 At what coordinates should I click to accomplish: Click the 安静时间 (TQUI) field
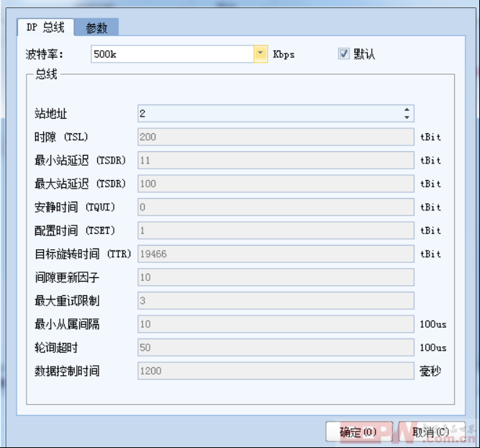point(276,207)
